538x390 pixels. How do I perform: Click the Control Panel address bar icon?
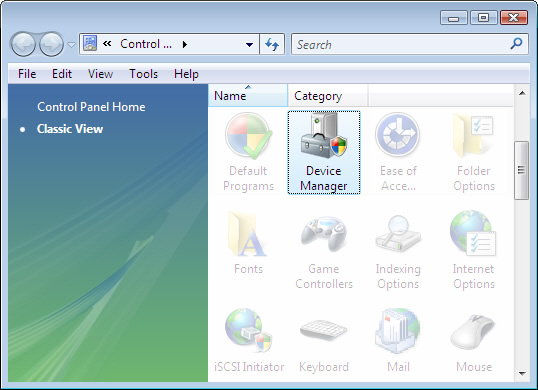click(90, 44)
